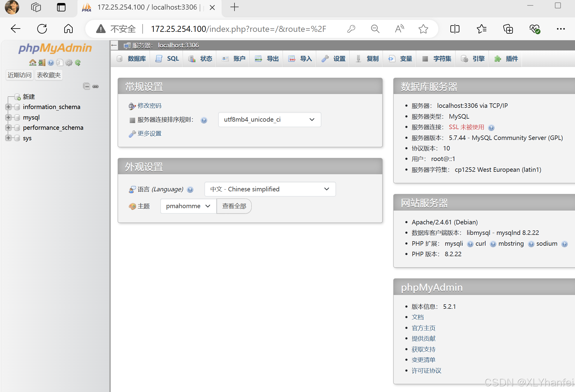Click the phpMyAdmin logo
The height and width of the screenshot is (392, 575).
pyautogui.click(x=55, y=48)
